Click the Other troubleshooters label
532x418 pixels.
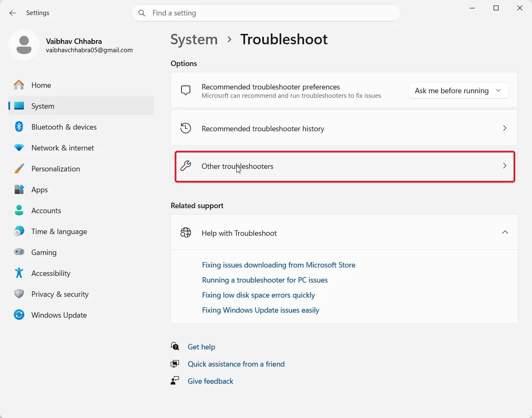click(237, 166)
